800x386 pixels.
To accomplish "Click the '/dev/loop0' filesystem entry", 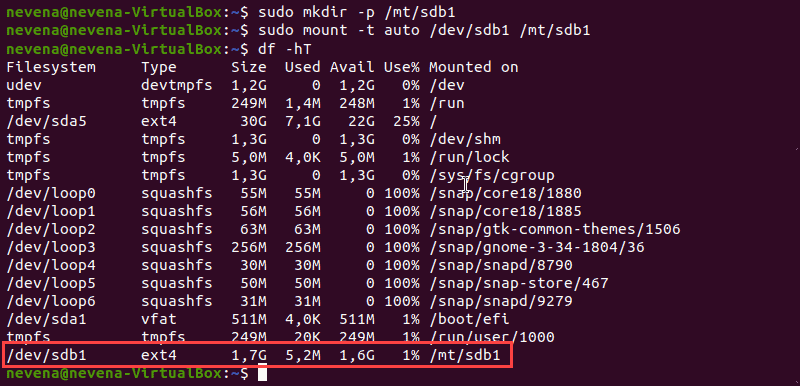I will pos(51,193).
